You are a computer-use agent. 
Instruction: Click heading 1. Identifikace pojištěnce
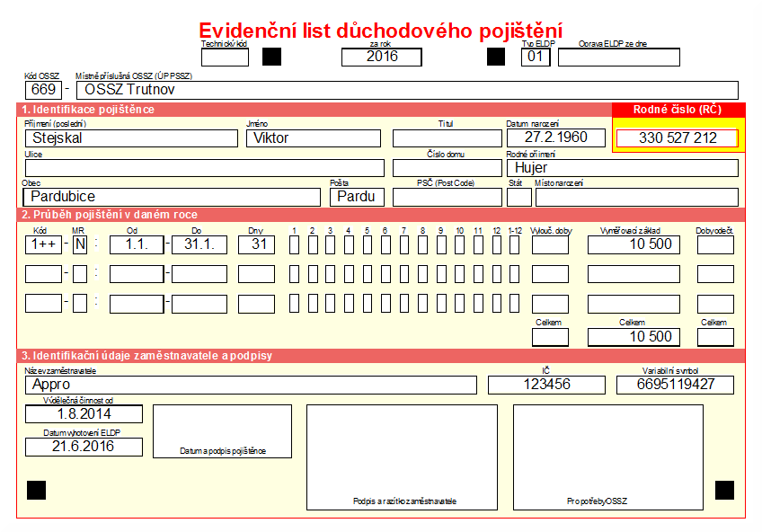(x=88, y=110)
